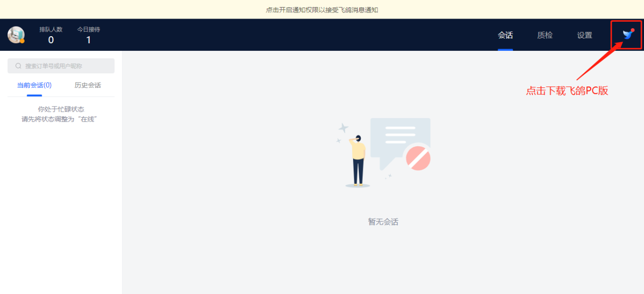Click the red notification dot on the bird icon
The width and height of the screenshot is (644, 294).
tap(632, 30)
